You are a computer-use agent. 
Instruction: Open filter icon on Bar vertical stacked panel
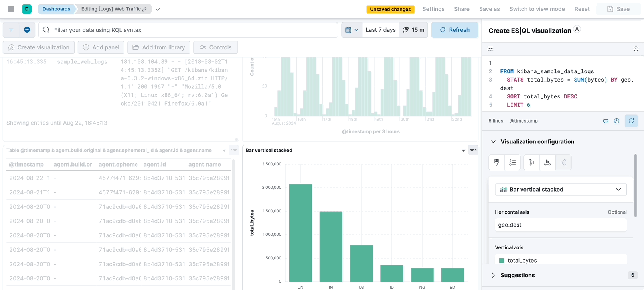(x=464, y=150)
